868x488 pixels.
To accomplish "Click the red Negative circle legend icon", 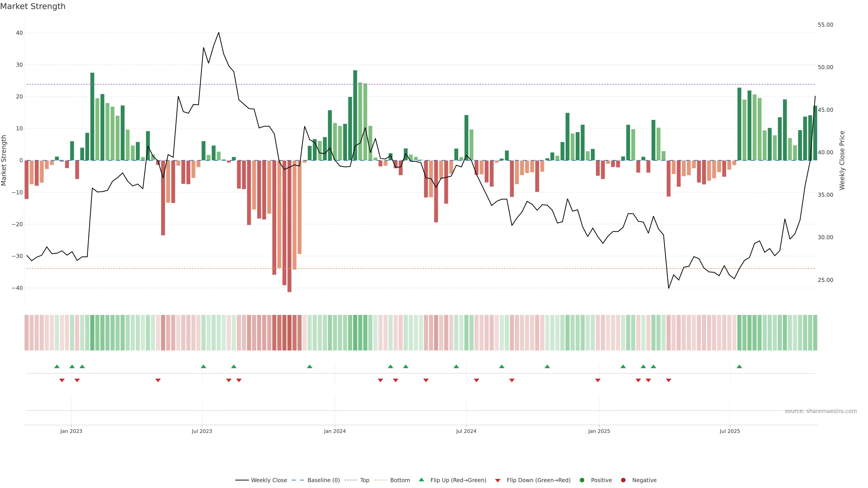I will coord(623,480).
